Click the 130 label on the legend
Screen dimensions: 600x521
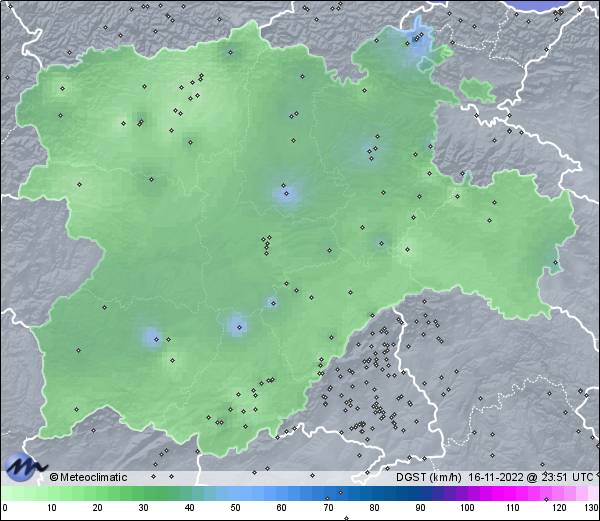click(x=592, y=508)
